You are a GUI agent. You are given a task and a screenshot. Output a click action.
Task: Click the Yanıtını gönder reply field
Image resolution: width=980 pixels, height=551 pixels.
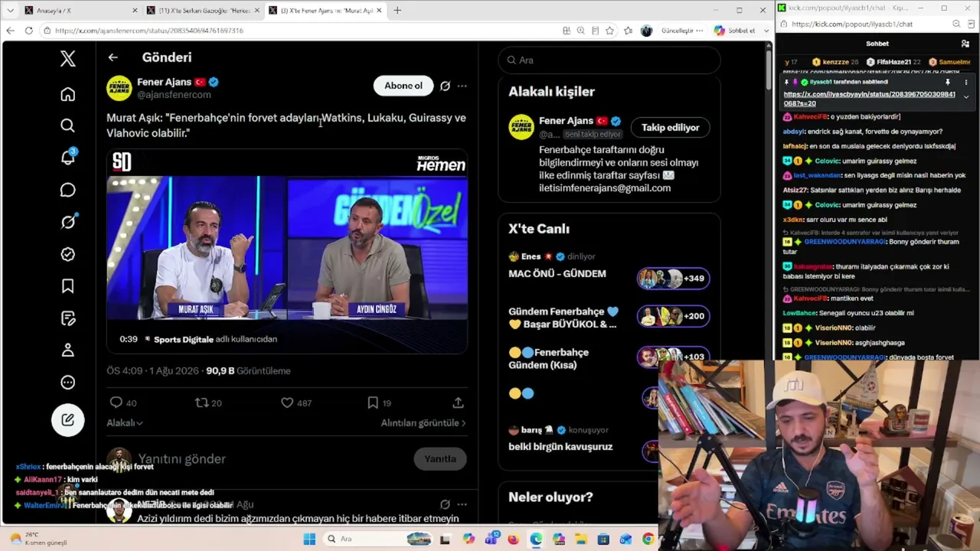point(181,459)
